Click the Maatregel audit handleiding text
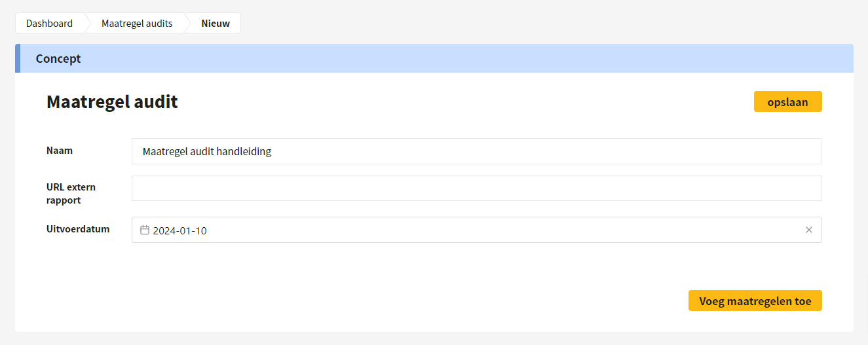This screenshot has height=345, width=868. [206, 151]
